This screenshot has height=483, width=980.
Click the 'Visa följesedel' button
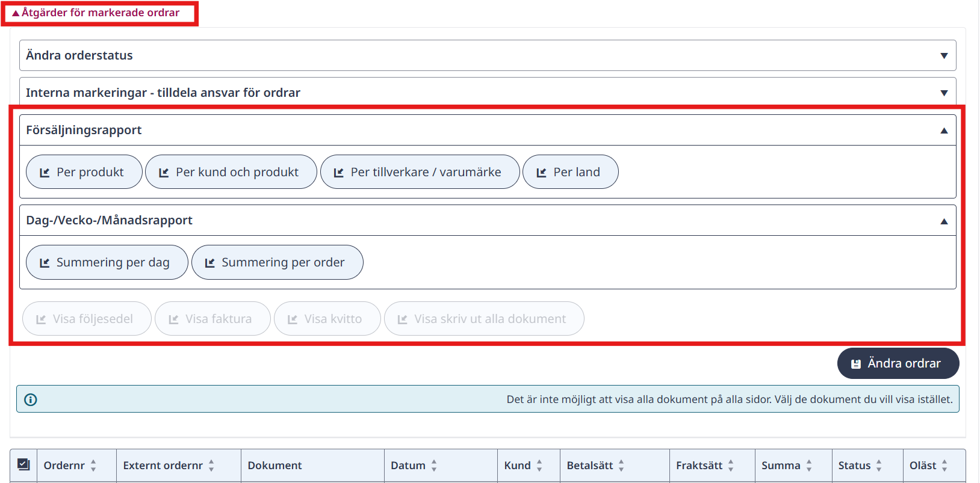coord(87,319)
